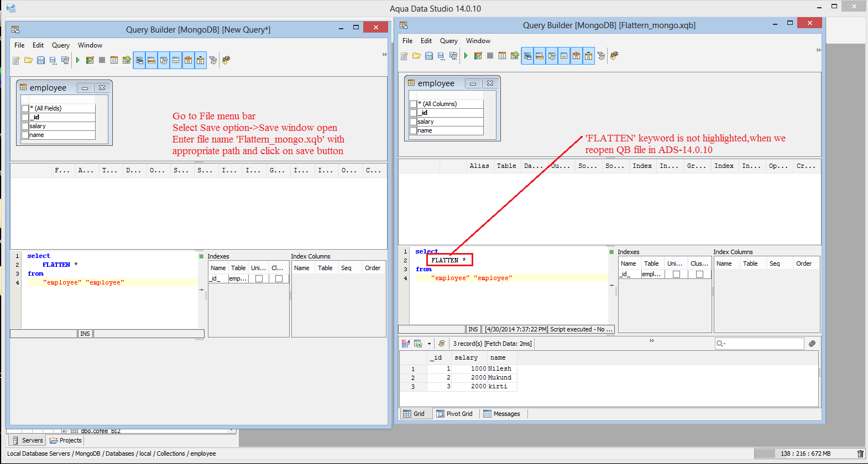
Task: Click reconnect plug icon in New Query window
Action: [x=226, y=60]
